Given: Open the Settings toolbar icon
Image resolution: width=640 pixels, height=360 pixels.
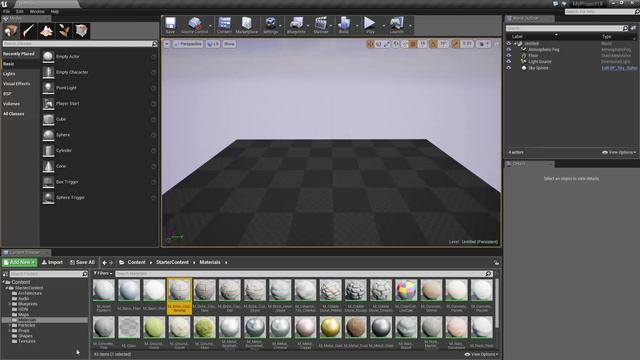Looking at the screenshot, I should pyautogui.click(x=270, y=25).
